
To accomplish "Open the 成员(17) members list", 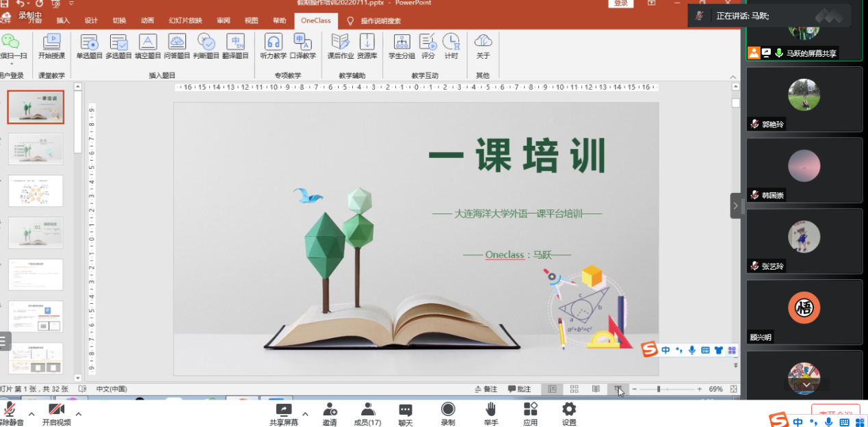I will 368,413.
